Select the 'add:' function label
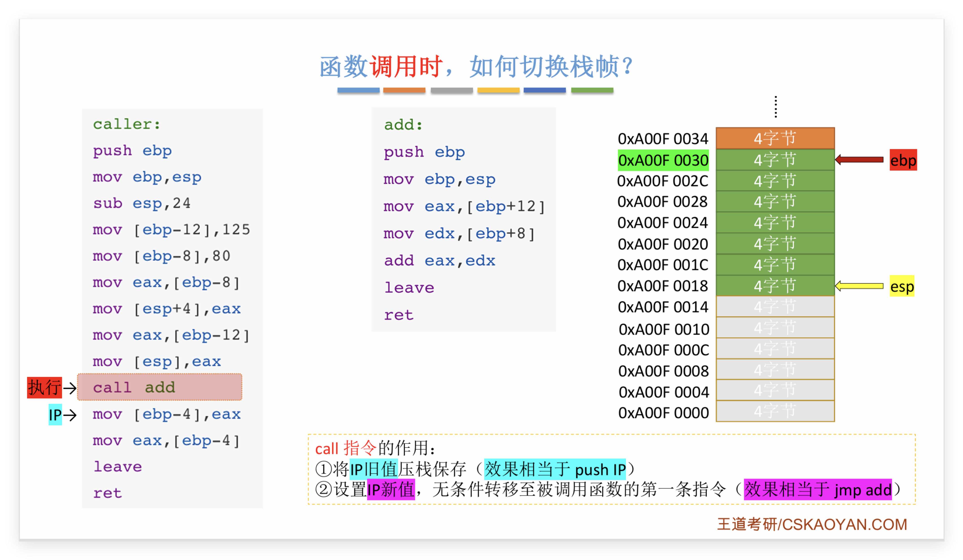The image size is (963, 560). [x=404, y=125]
